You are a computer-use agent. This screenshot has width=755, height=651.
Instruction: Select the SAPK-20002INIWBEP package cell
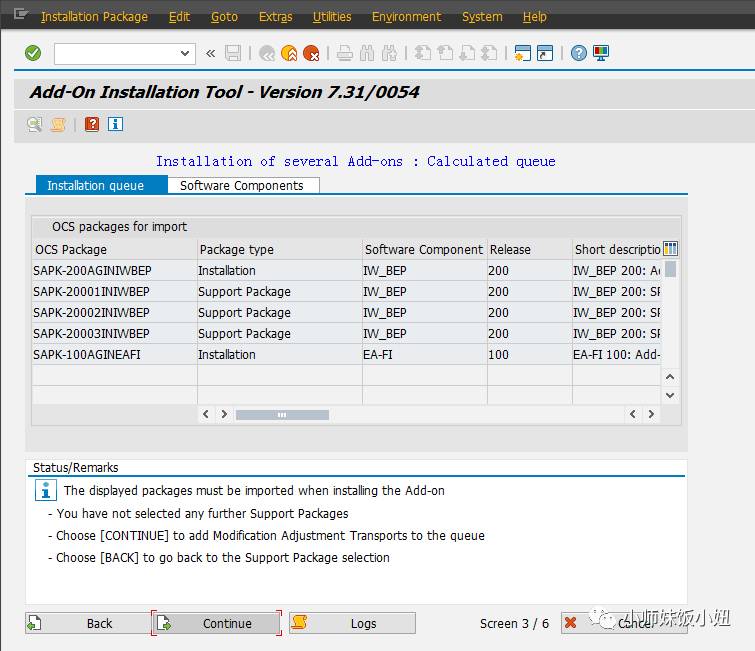[x=115, y=312]
